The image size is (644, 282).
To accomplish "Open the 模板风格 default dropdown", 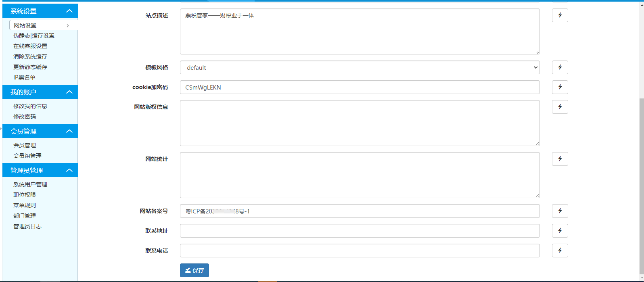I will pos(359,67).
